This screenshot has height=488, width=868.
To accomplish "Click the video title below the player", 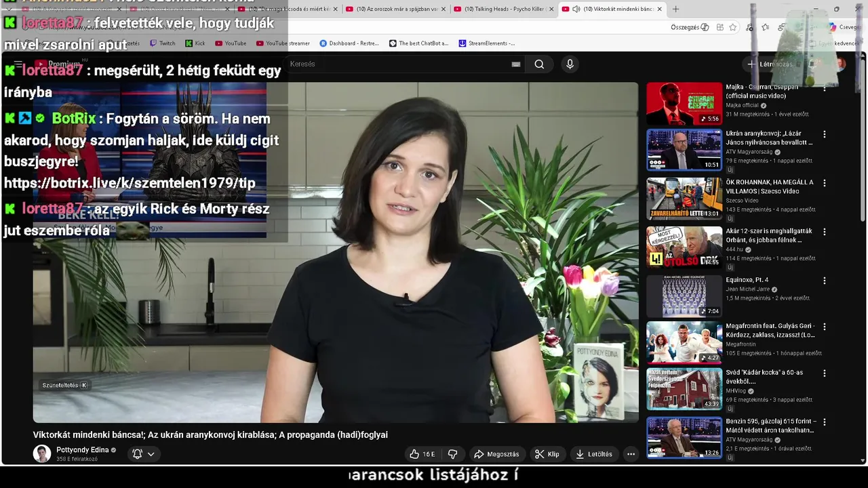I will click(x=210, y=435).
